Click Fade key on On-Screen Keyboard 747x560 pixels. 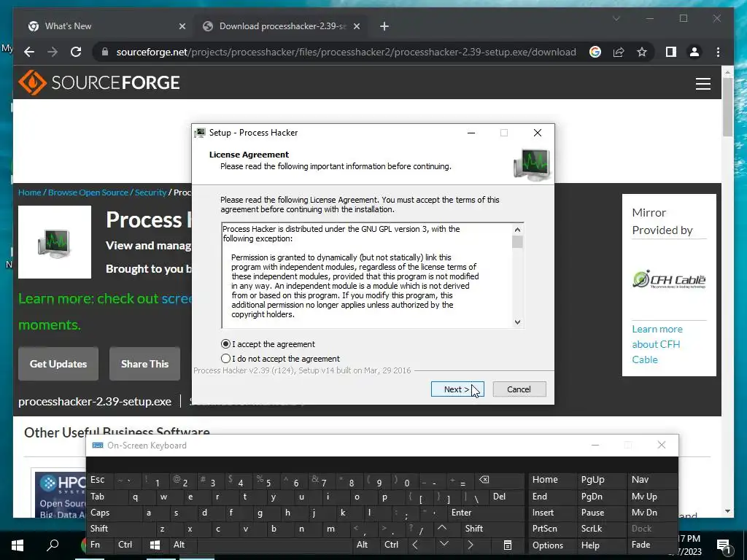[x=651, y=545]
